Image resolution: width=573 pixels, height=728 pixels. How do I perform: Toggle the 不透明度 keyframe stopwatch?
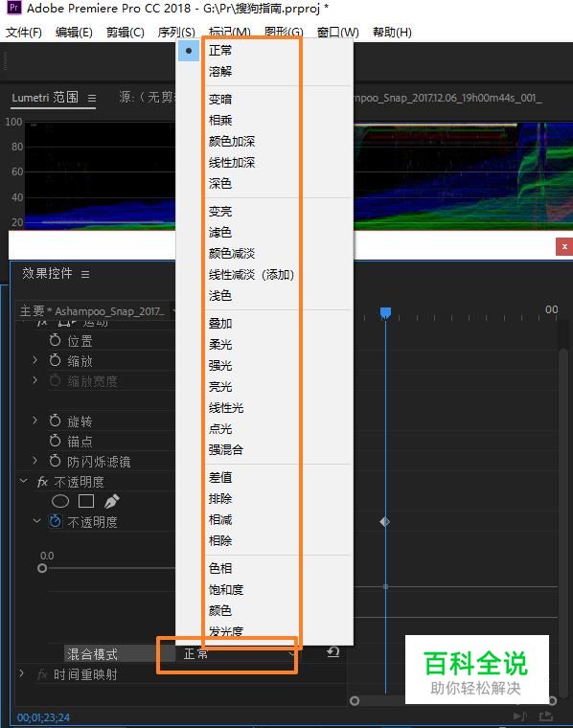56,521
